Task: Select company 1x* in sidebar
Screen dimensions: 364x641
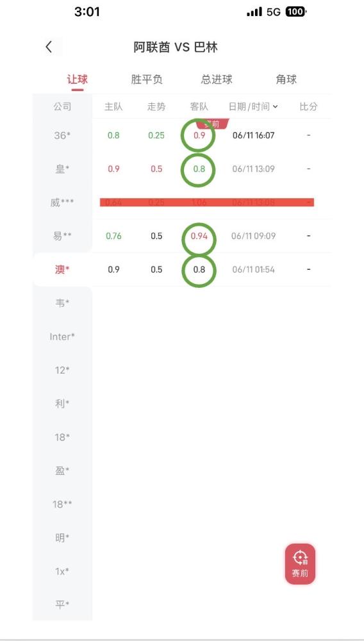Action: [x=62, y=571]
